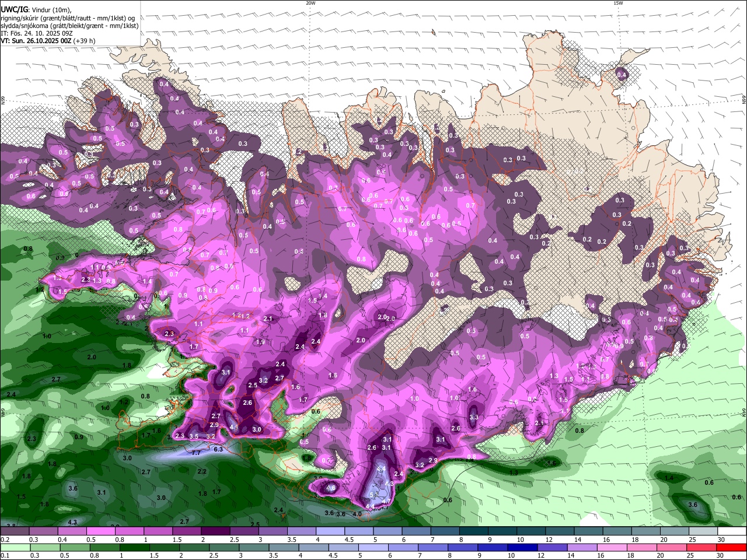The width and height of the screenshot is (747, 560).
Task: Click the 'VT: Sun. 26.10.2025 00Z (+39 h)' text
Action: point(48,41)
